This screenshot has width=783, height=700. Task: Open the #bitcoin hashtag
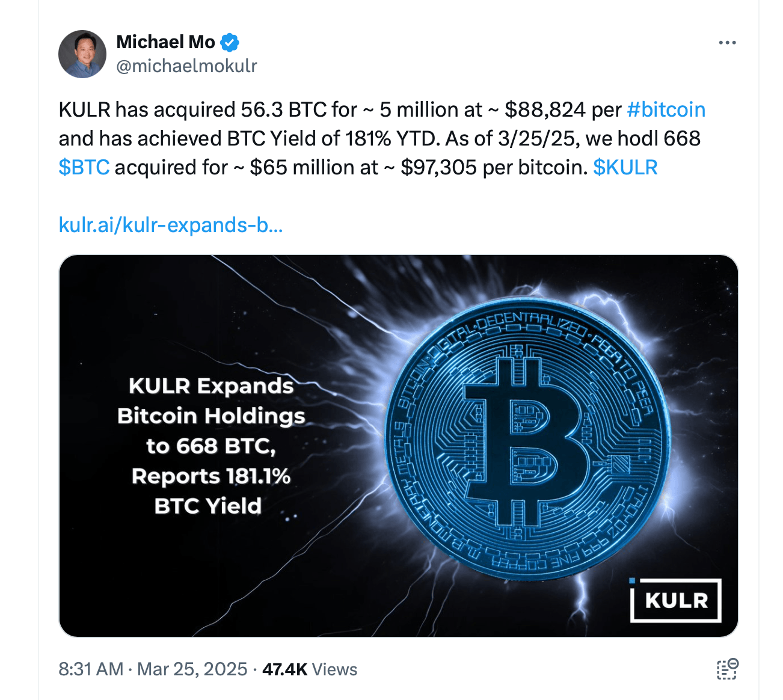pyautogui.click(x=666, y=109)
